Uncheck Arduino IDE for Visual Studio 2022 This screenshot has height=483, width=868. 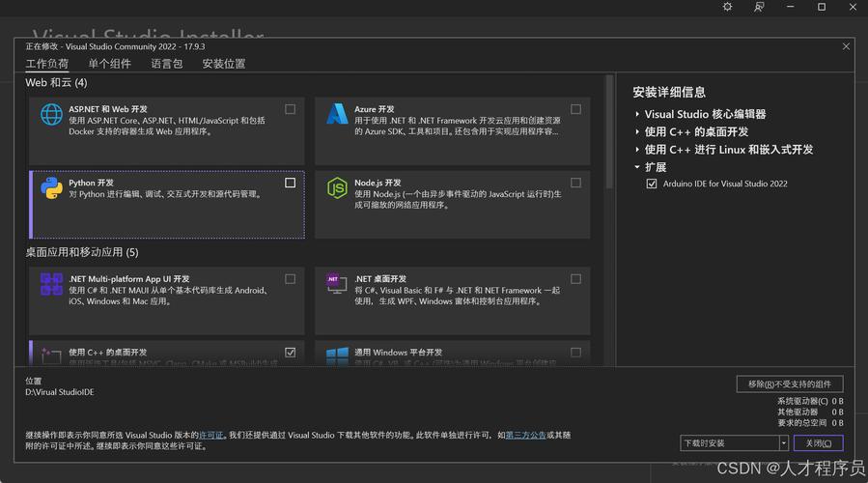point(652,184)
